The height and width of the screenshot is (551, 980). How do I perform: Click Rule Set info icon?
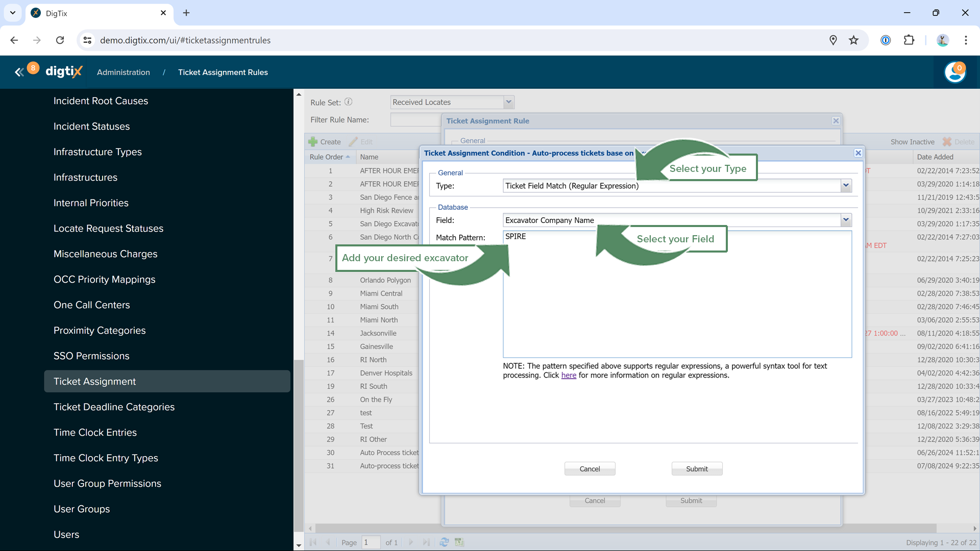[x=348, y=102]
